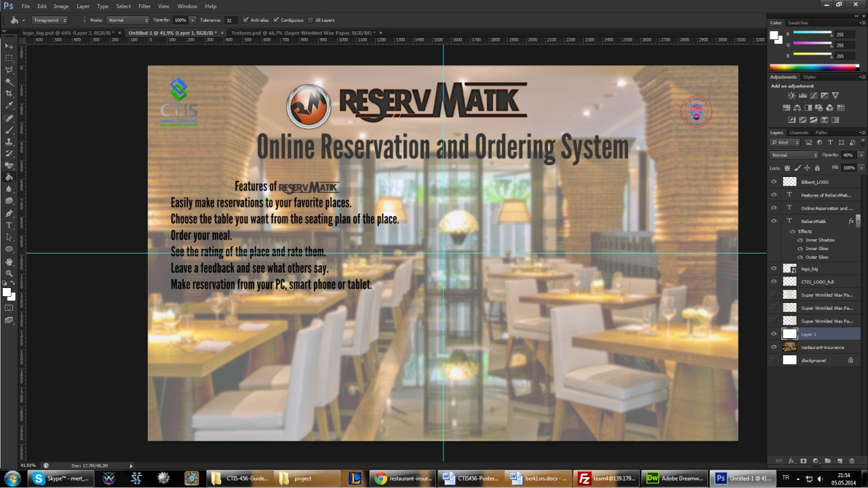Open the Filter menu
This screenshot has width=868, height=488.
[x=144, y=6]
